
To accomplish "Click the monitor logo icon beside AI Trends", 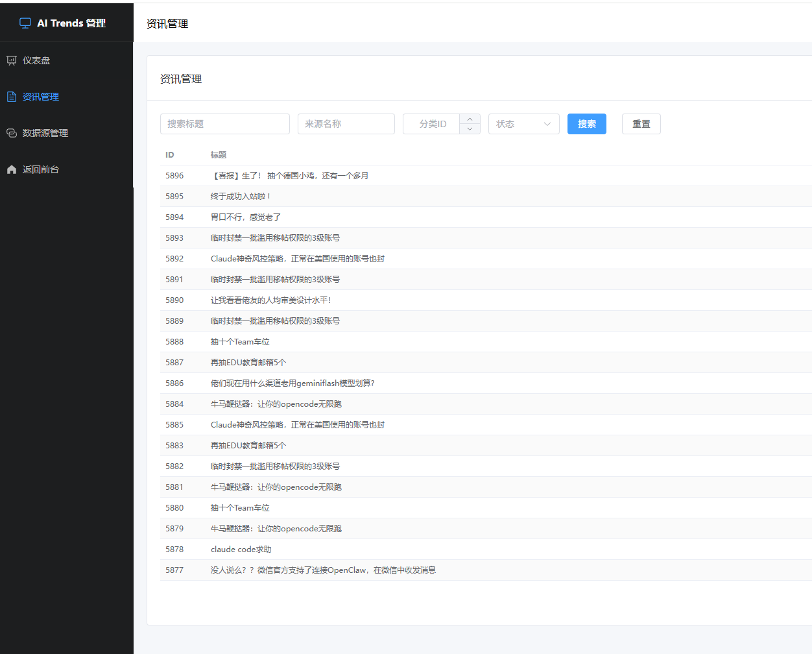I will point(25,23).
